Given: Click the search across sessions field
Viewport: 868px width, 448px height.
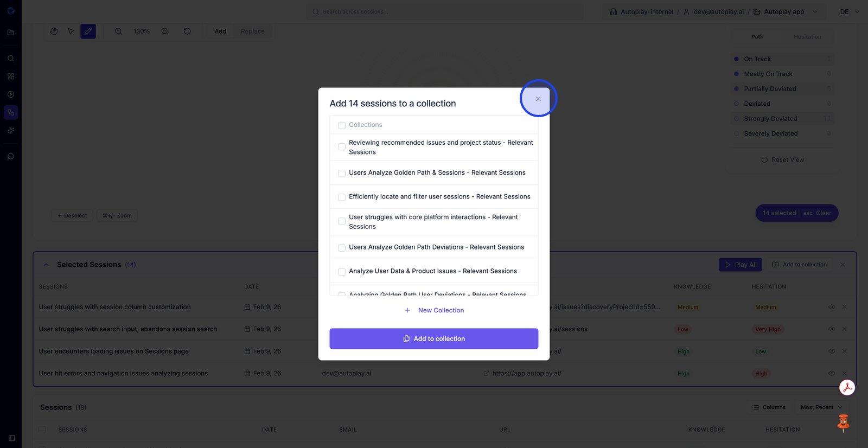Looking at the screenshot, I should (x=445, y=12).
